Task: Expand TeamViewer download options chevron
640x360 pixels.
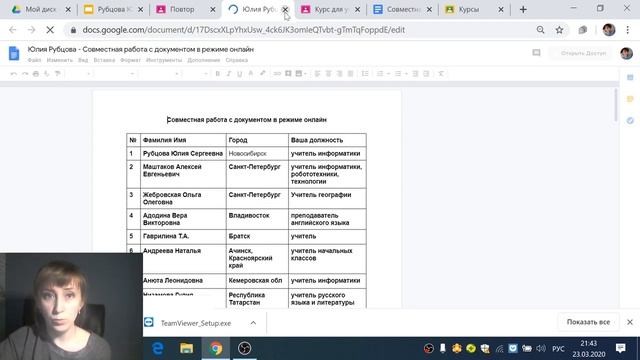Action: [253, 323]
